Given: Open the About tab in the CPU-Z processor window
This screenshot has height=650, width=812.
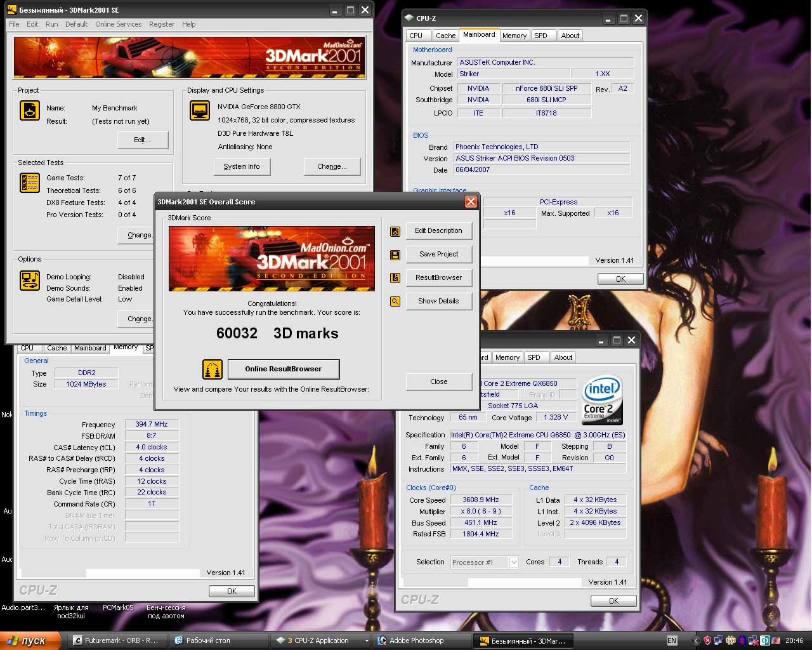Looking at the screenshot, I should click(x=563, y=357).
